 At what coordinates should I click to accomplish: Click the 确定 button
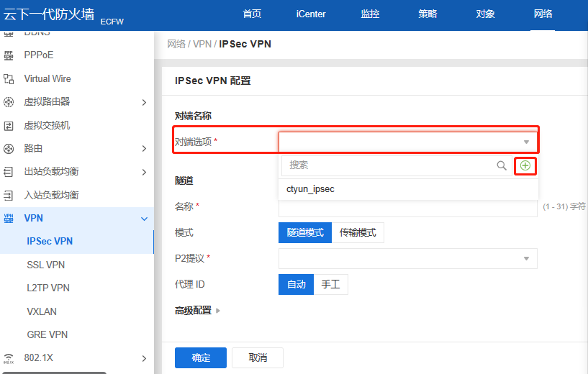201,358
